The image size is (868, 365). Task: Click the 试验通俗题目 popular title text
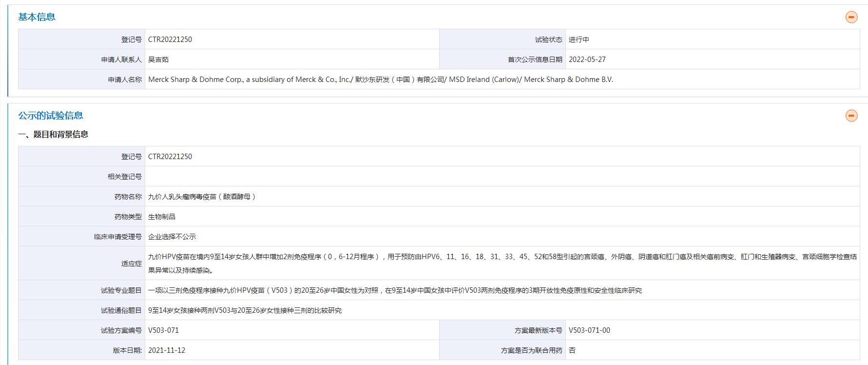pos(245,310)
